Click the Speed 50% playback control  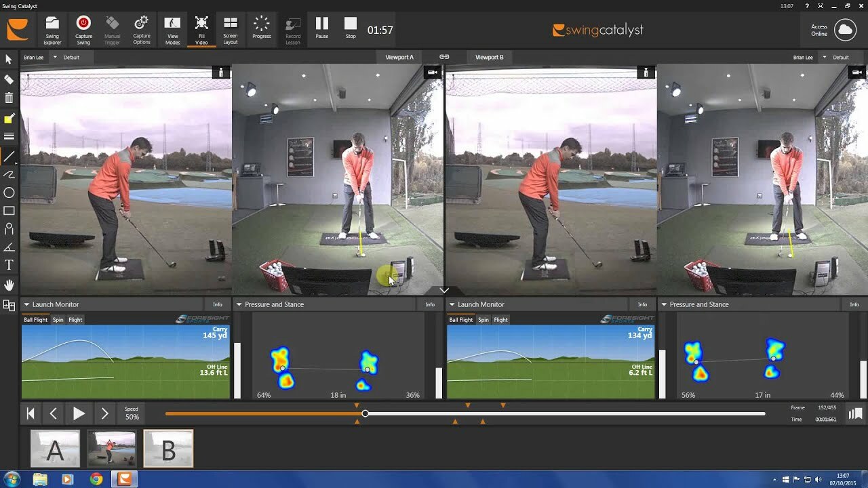(132, 413)
